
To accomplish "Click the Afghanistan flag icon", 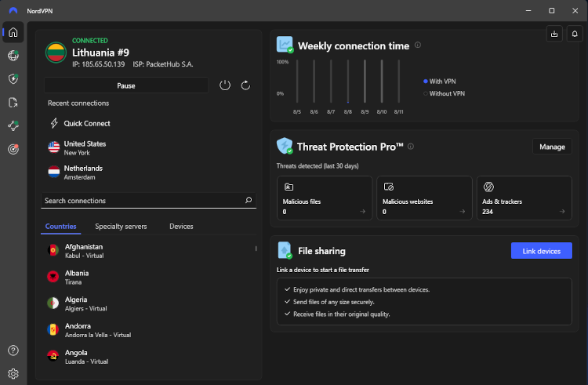I will [53, 250].
